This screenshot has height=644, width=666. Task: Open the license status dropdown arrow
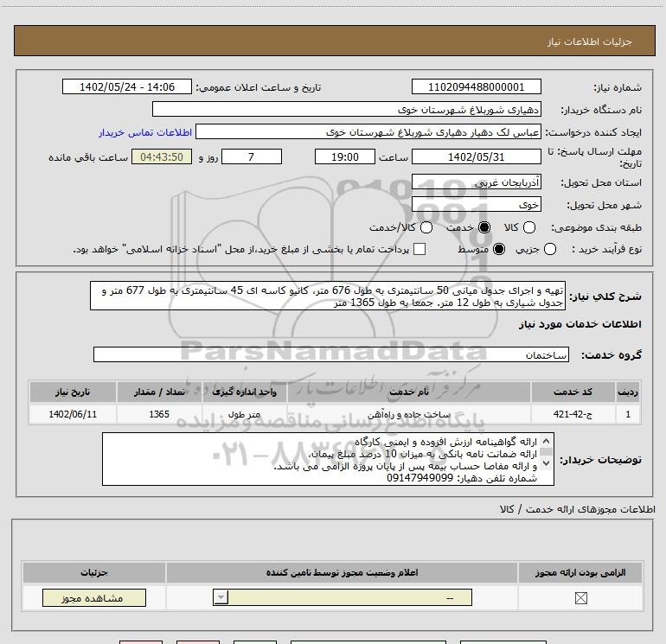(221, 597)
